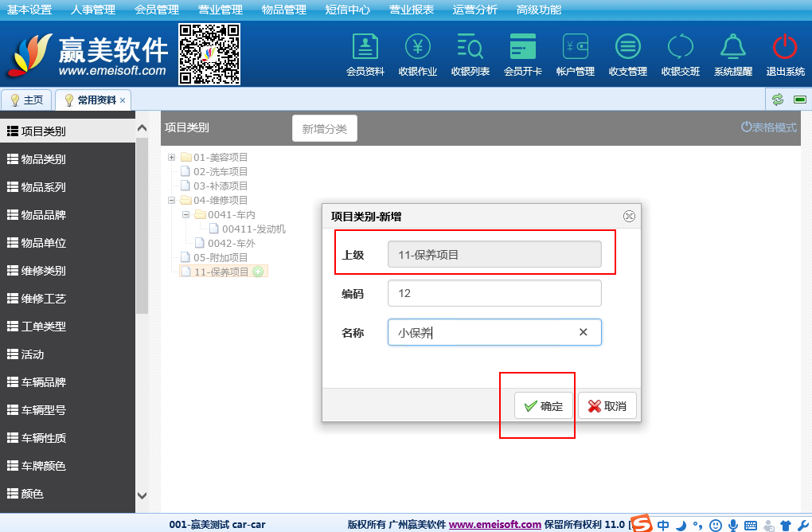Click the green refresh icon in tab bar

[777, 100]
